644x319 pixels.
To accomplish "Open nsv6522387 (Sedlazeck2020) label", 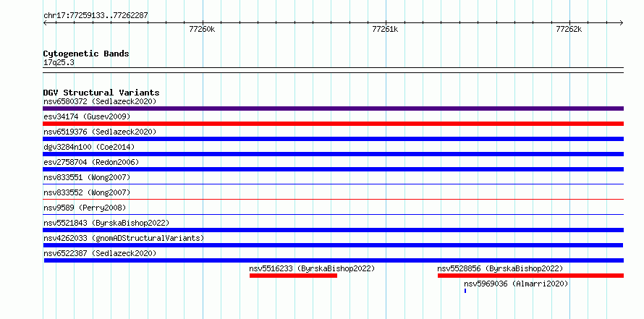I will click(x=100, y=253).
